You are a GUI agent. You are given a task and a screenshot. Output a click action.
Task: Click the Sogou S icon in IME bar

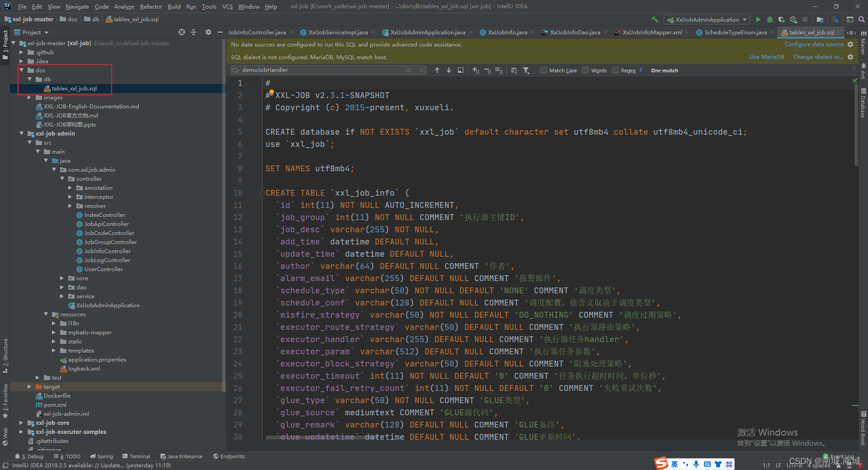(661, 463)
